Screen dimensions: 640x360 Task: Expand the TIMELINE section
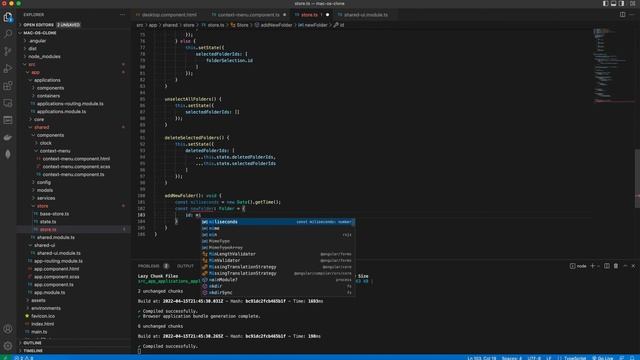click(x=73, y=351)
